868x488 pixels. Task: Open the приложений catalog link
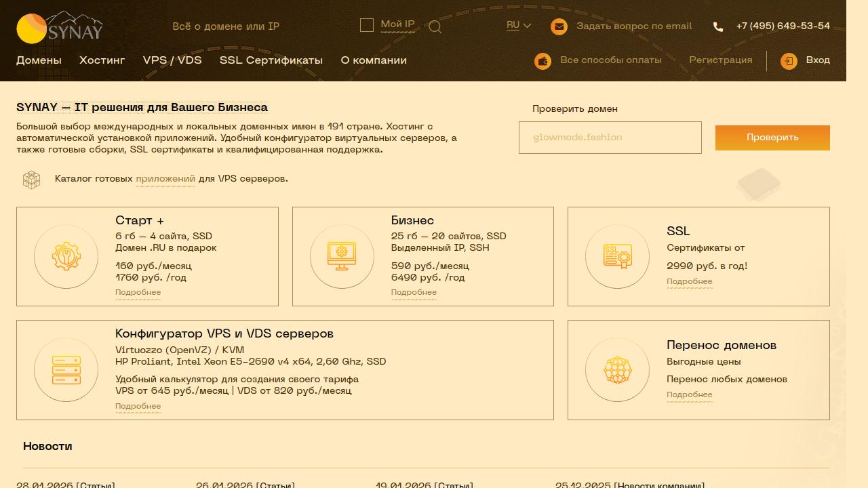point(165,179)
